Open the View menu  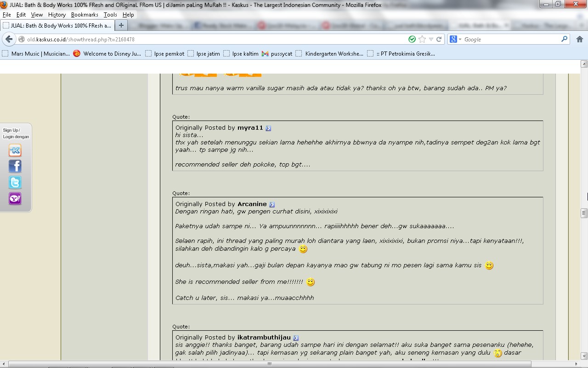(37, 15)
